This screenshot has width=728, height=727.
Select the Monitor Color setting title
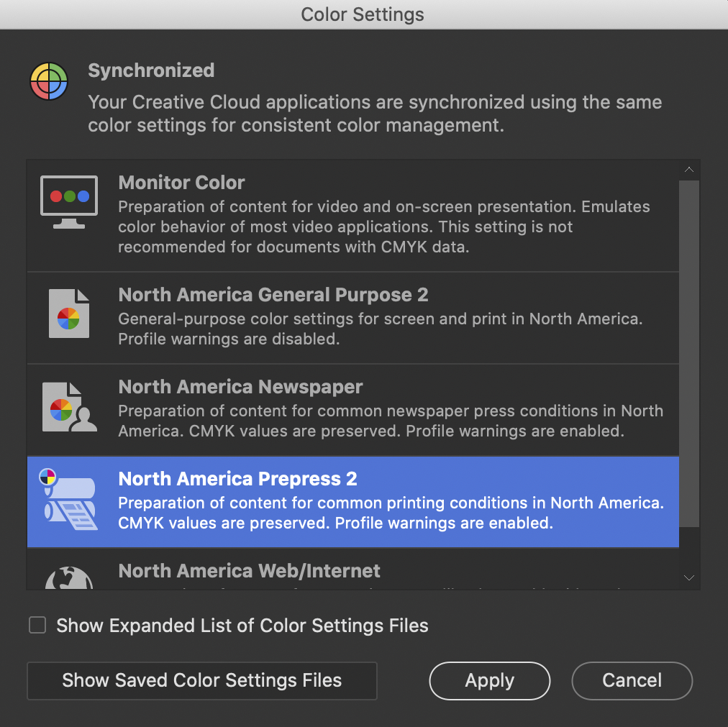[x=181, y=183]
